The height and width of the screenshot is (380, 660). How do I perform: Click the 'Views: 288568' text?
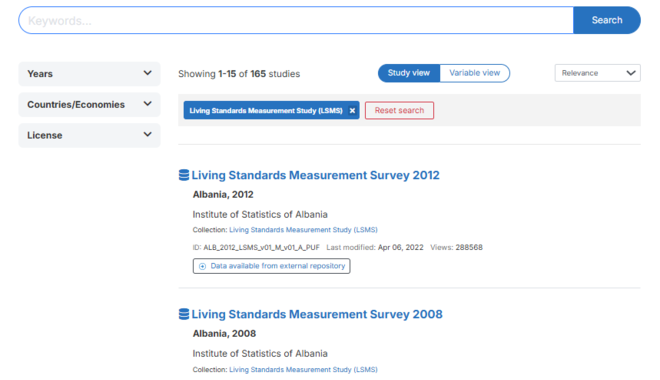(456, 247)
